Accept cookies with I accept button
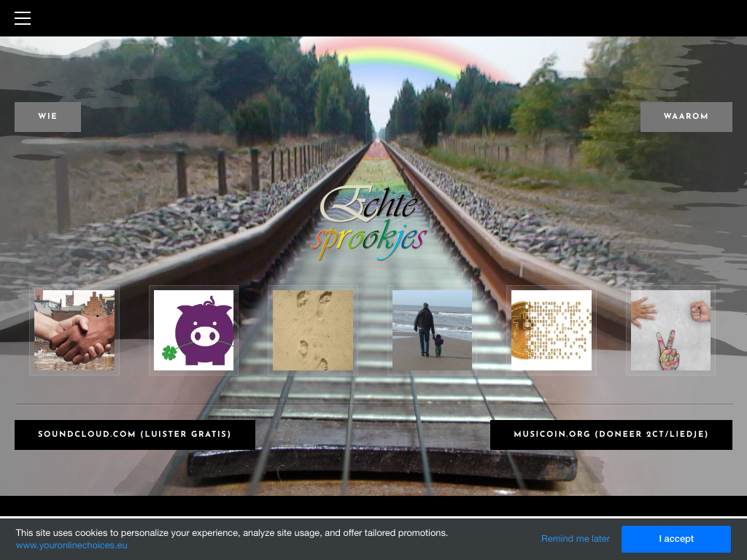This screenshot has width=747, height=560. click(x=676, y=539)
